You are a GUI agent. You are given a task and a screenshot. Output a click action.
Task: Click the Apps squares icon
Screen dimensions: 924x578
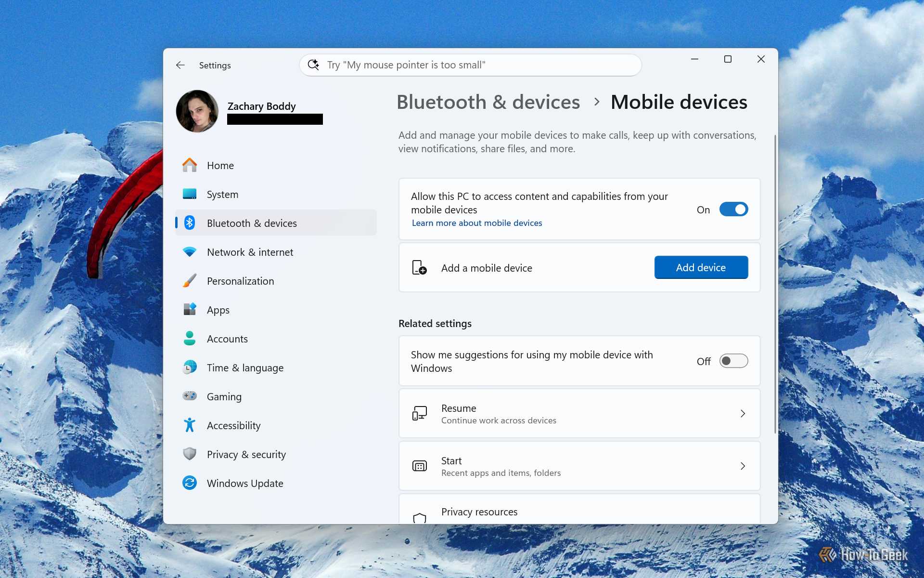190,309
